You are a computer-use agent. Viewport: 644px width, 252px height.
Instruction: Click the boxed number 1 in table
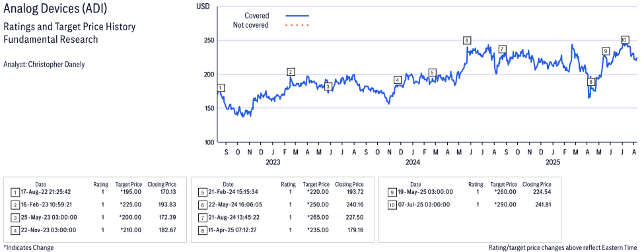point(15,192)
